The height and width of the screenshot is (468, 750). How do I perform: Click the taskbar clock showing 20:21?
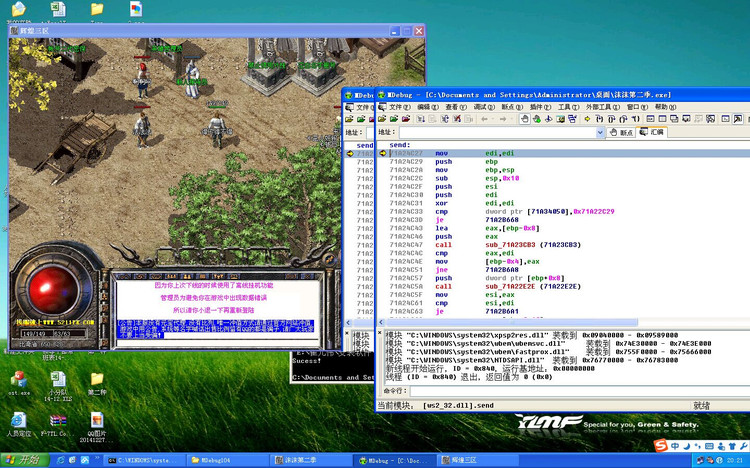tap(735, 460)
